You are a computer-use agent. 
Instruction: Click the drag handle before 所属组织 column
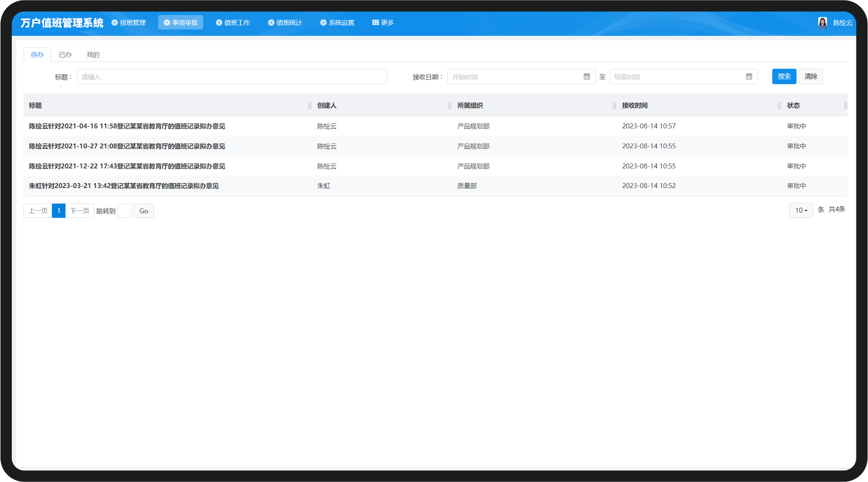450,105
